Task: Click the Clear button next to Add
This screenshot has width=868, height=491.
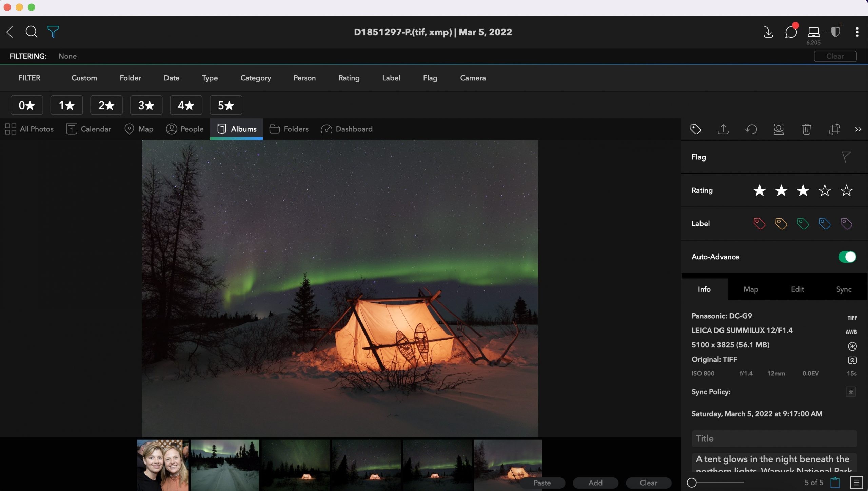Action: click(648, 483)
